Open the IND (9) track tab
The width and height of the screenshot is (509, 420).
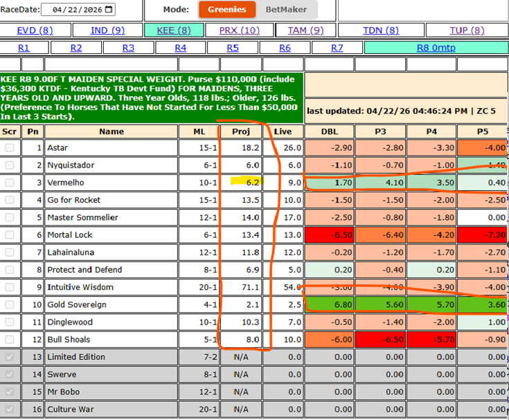pos(108,30)
